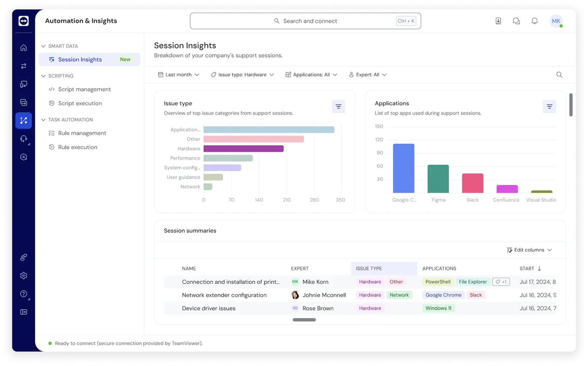This screenshot has height=366, width=588.
Task: Click the ISSUE TYPE column header
Action: tap(384, 269)
